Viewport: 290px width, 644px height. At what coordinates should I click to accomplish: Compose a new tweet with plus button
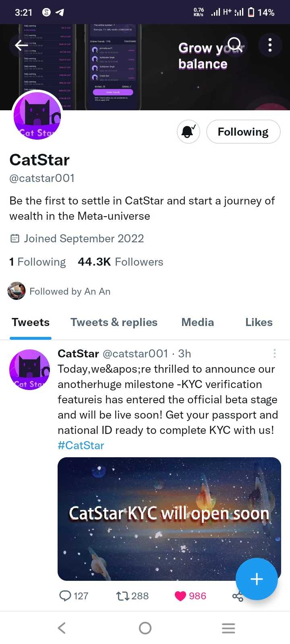click(x=257, y=579)
